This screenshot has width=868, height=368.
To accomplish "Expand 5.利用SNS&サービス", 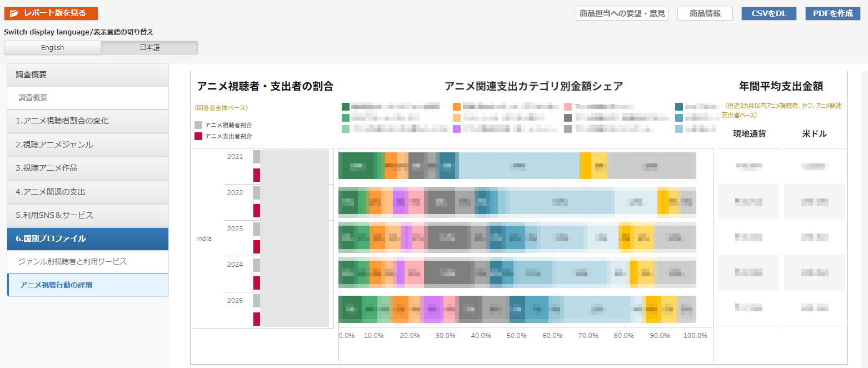I will (x=88, y=215).
